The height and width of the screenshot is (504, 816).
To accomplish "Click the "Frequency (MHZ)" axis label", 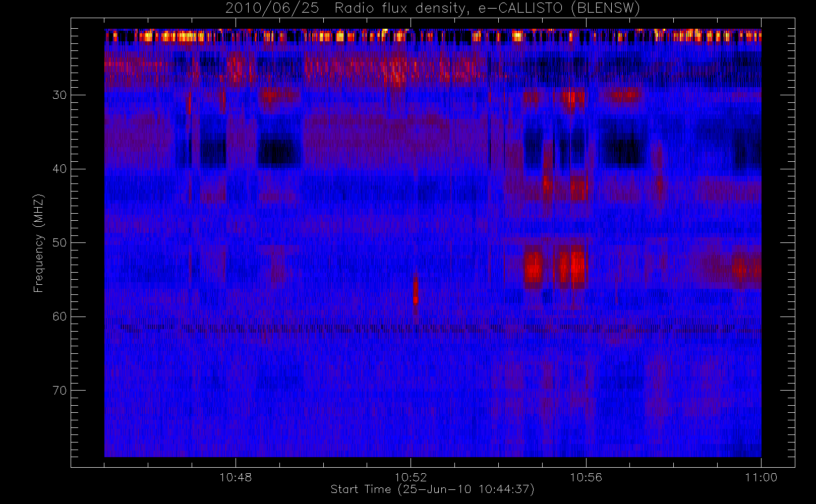I will (39, 243).
